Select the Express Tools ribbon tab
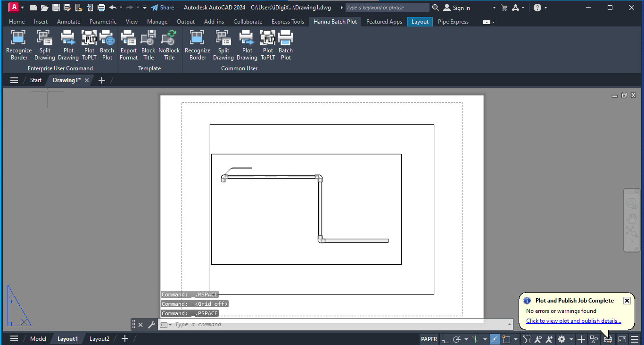 pos(288,22)
